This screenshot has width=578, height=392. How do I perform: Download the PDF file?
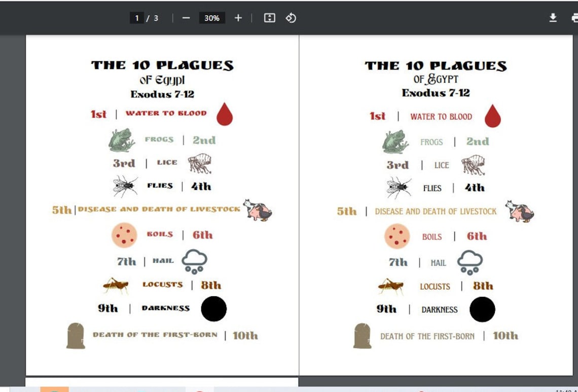click(553, 18)
